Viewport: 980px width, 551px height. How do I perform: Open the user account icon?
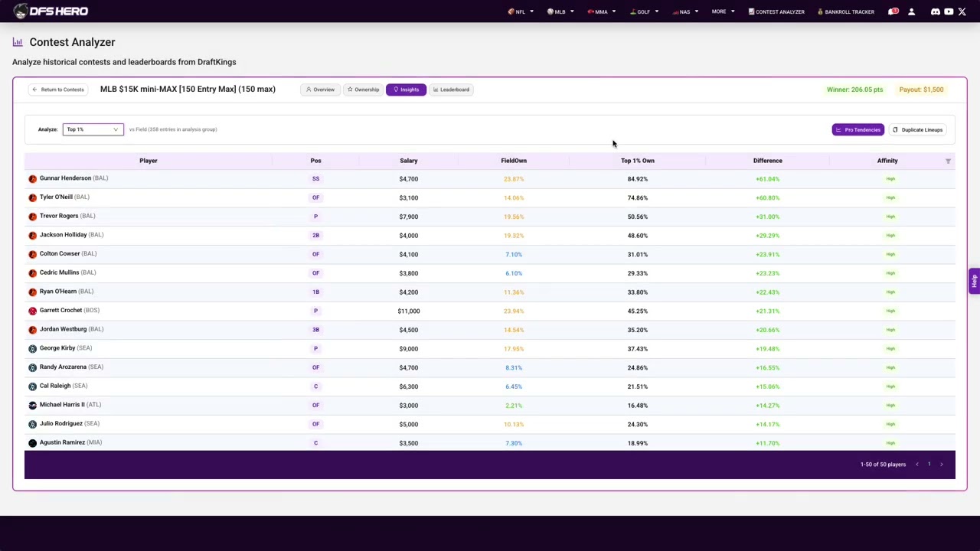(x=911, y=11)
